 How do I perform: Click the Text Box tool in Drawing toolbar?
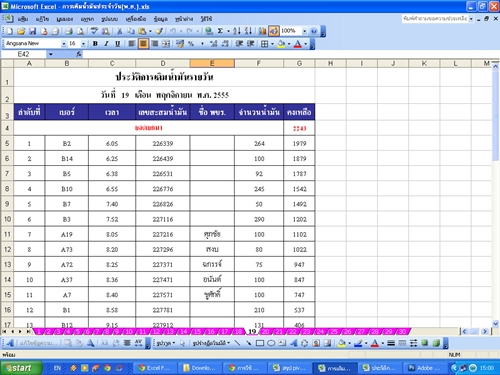[282, 343]
